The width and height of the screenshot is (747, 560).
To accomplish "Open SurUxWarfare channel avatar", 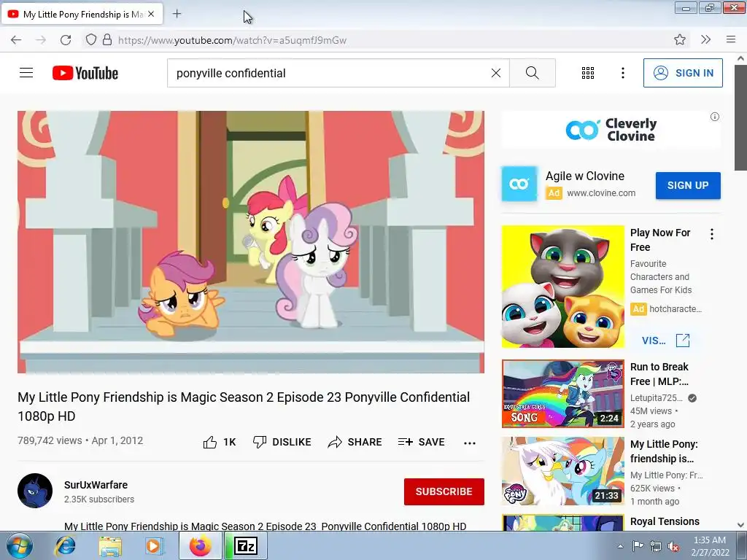I will [35, 491].
